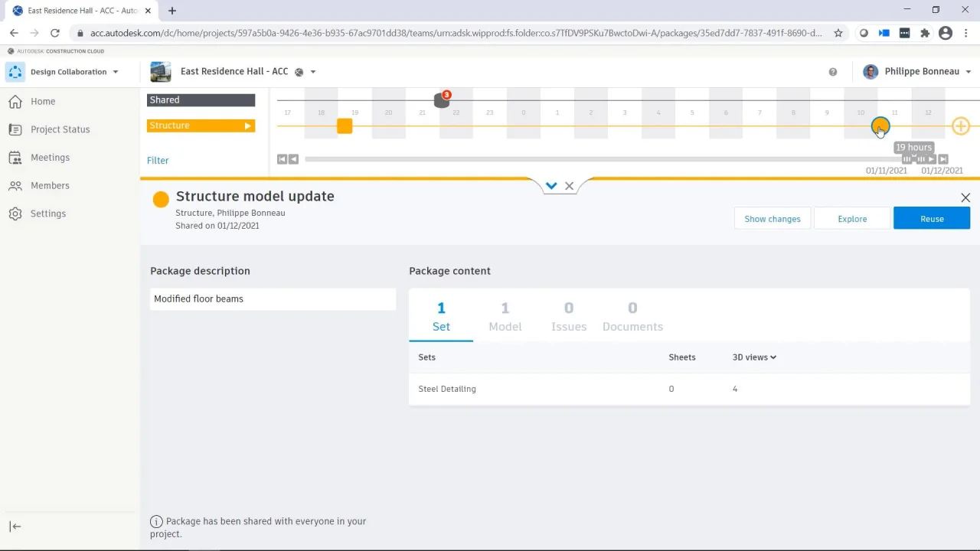The image size is (980, 551).
Task: Jump to timeline start
Action: point(282,159)
